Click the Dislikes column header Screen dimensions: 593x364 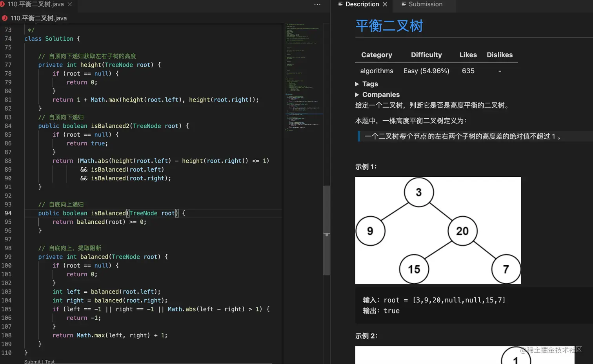click(x=500, y=55)
